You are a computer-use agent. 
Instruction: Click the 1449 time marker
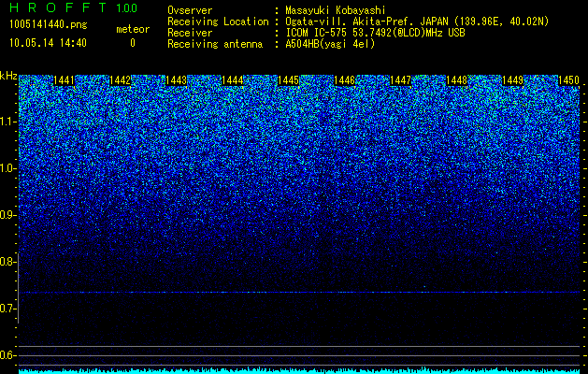(x=513, y=80)
